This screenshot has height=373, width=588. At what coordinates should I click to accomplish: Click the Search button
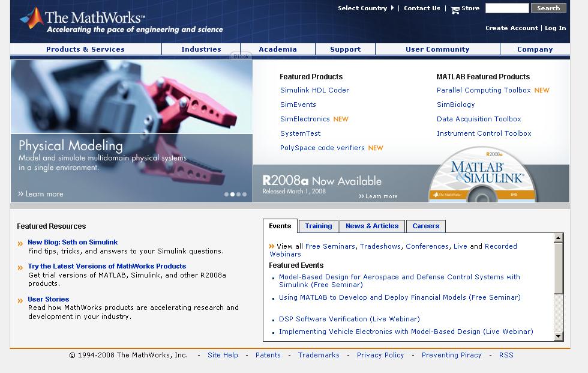point(548,8)
